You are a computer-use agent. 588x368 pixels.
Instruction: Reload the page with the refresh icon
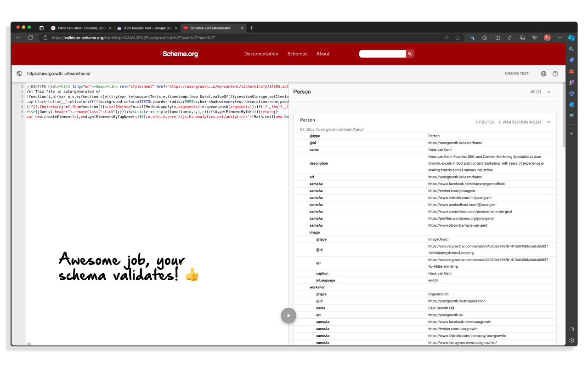pyautogui.click(x=30, y=38)
